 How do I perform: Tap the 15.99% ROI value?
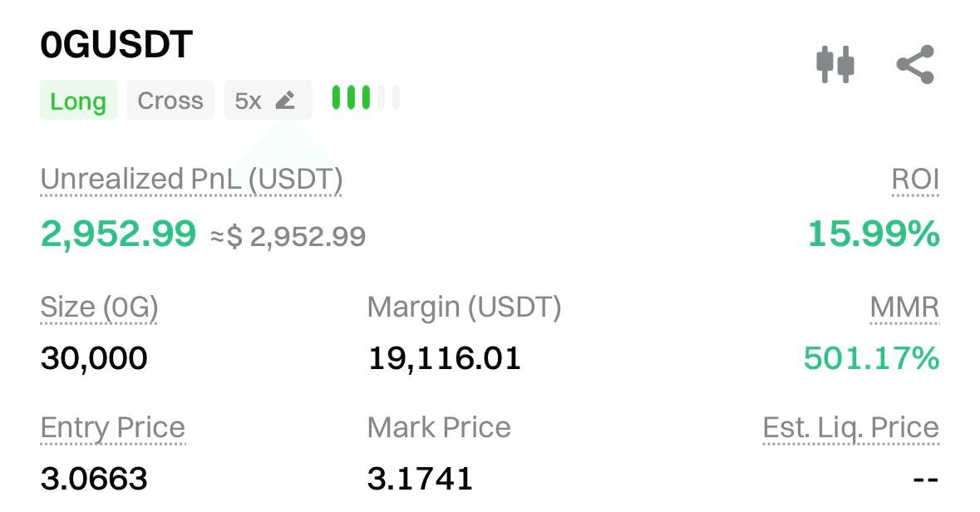[874, 234]
